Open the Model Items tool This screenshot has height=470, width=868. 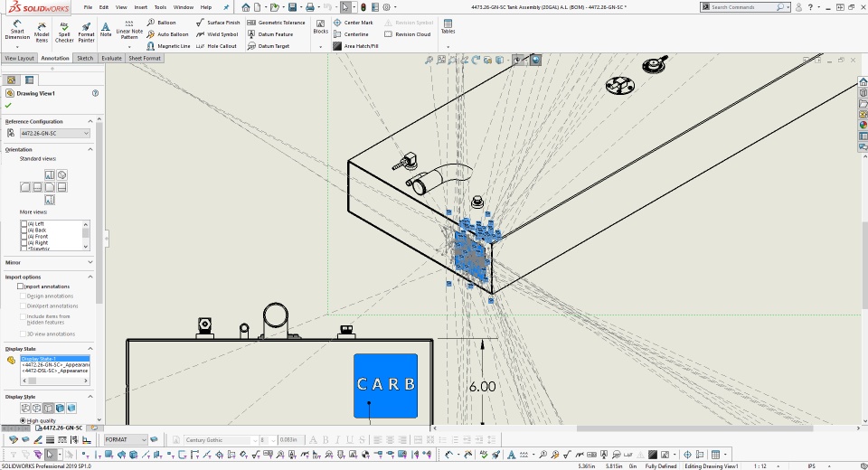tap(42, 33)
